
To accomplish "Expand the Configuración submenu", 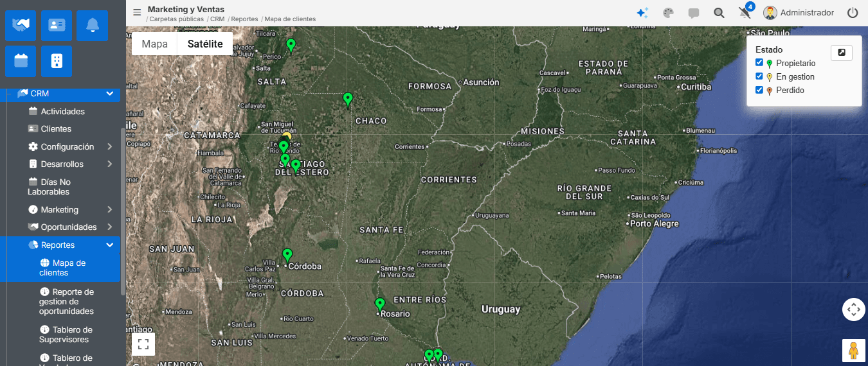I will pos(110,146).
